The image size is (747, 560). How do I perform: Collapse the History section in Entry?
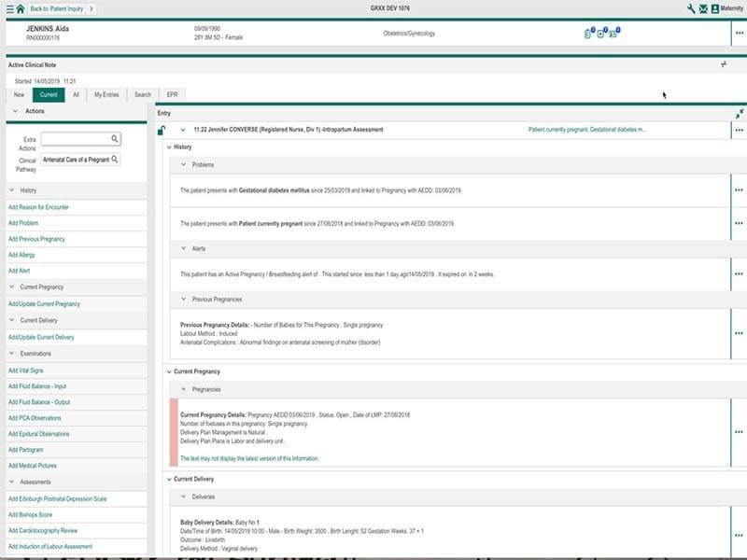pos(169,147)
